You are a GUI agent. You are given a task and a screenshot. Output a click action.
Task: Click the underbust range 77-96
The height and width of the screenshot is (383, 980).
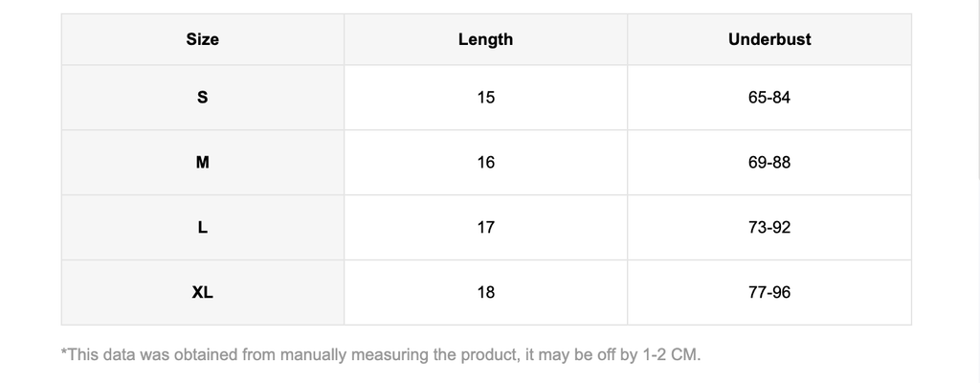(x=768, y=293)
